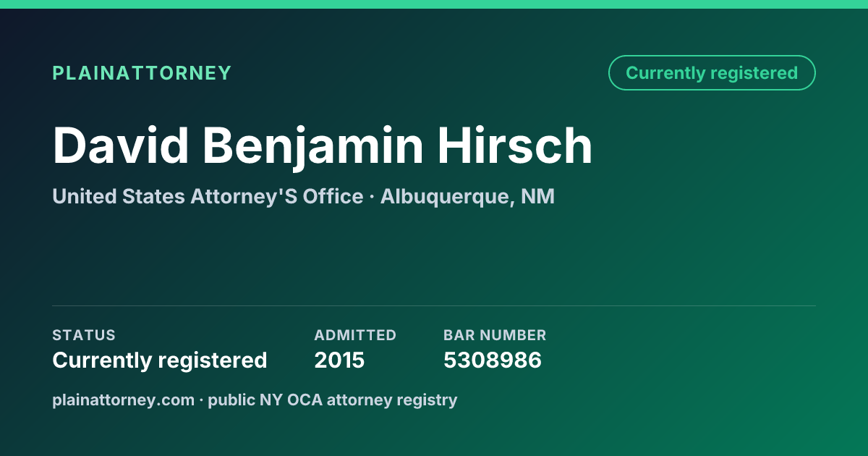Click the ADMITTED label
This screenshot has height=456, width=868.
pos(355,335)
